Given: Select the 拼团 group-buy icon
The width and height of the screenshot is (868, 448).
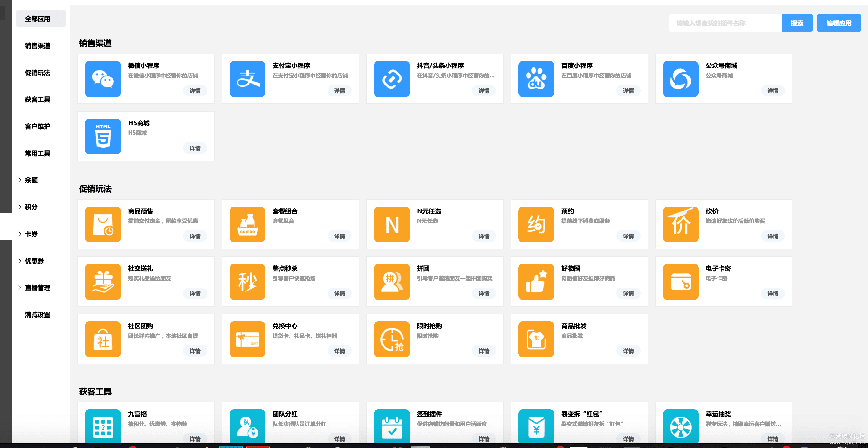Looking at the screenshot, I should [392, 282].
